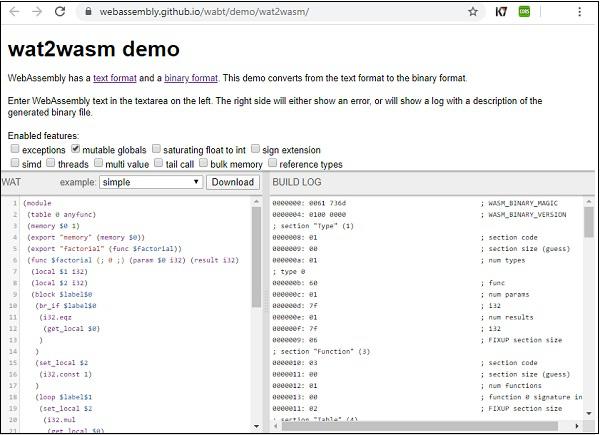Screen dimensions: 600x435
Task: Click the WASM_BINARY_VERSION log line
Action: point(419,215)
